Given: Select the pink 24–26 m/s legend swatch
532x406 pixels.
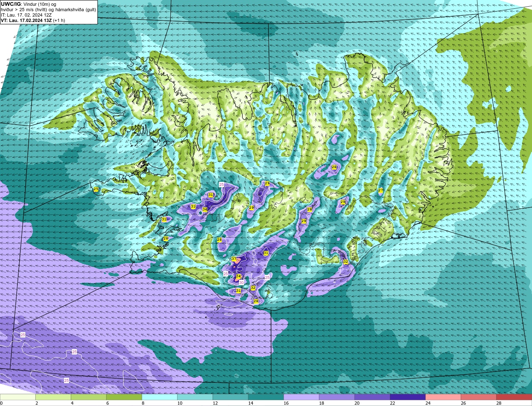Looking at the screenshot, I should click(443, 397).
